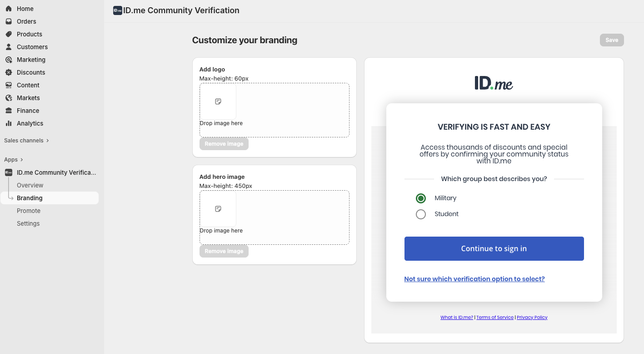The width and height of the screenshot is (644, 354).
Task: Open 'Not sure which verification option' link
Action: [x=474, y=279]
